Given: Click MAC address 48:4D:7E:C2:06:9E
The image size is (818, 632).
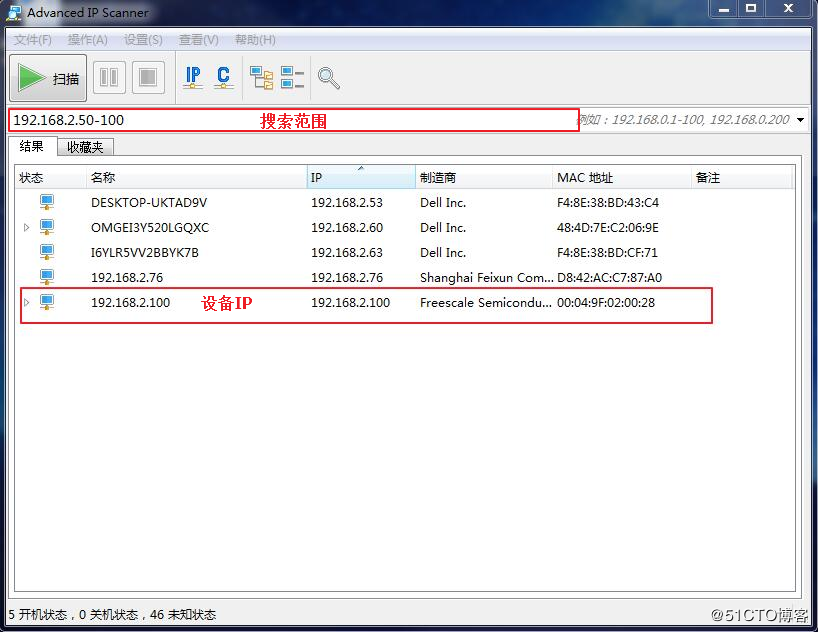Looking at the screenshot, I should click(x=608, y=228).
